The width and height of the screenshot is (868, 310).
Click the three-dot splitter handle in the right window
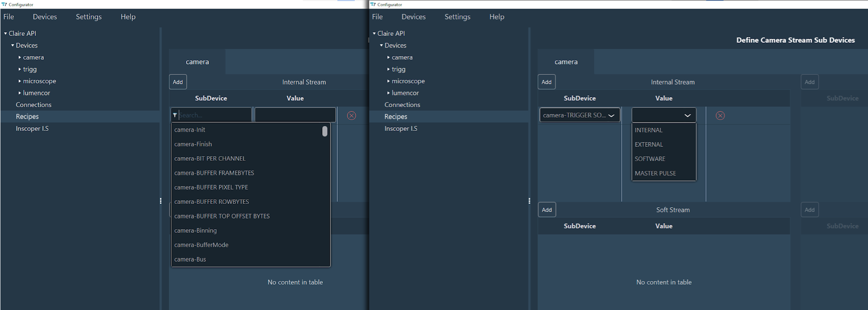529,201
